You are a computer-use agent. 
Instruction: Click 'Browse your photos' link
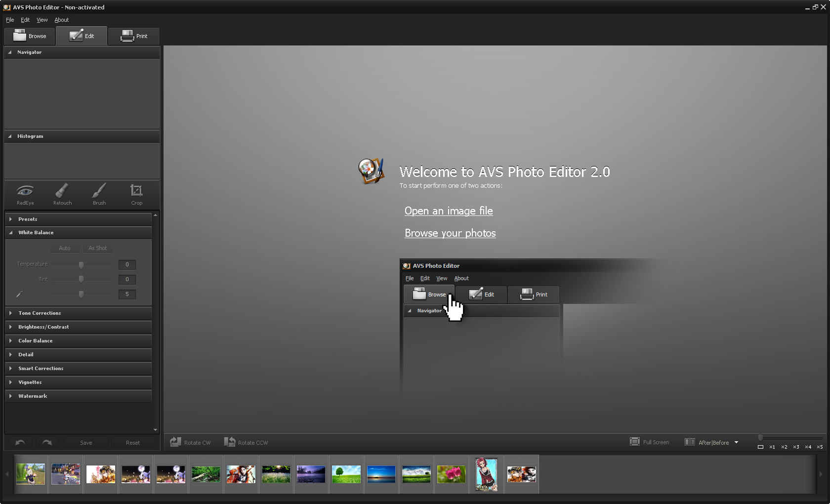450,233
